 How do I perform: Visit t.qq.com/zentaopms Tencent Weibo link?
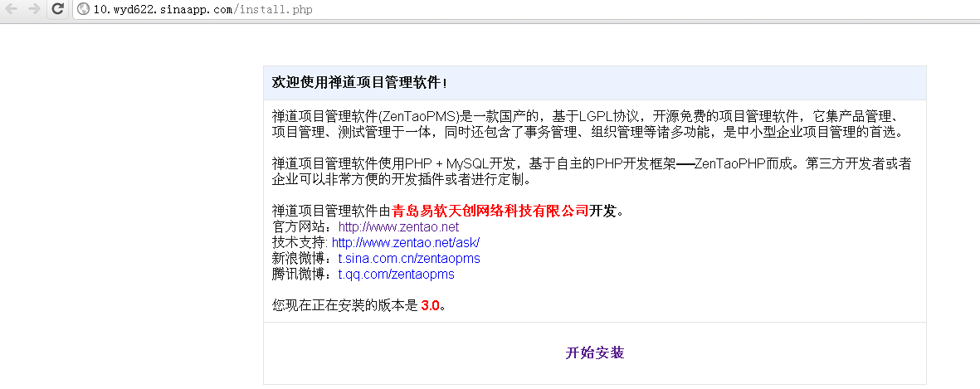click(397, 274)
